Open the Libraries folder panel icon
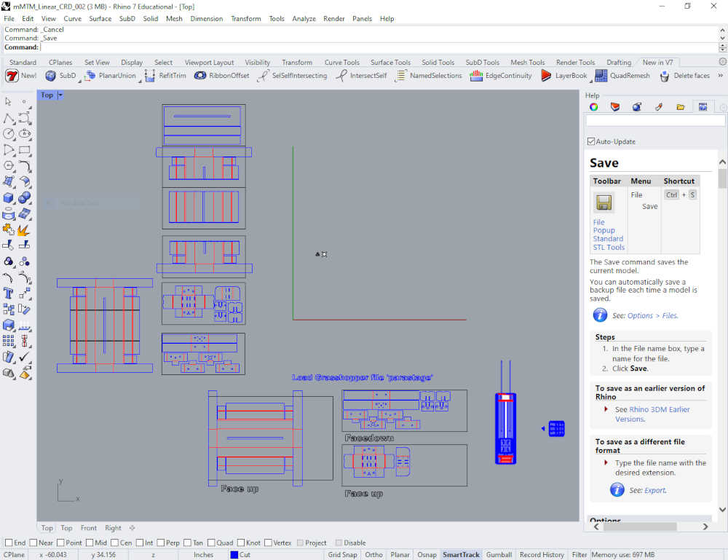Viewport: 728px width, 560px height. point(681,107)
